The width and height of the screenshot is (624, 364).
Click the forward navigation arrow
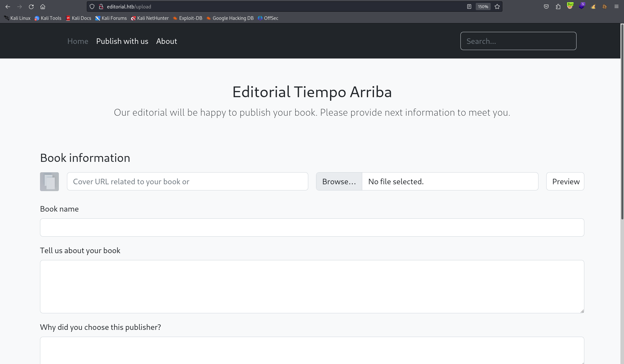tap(20, 6)
